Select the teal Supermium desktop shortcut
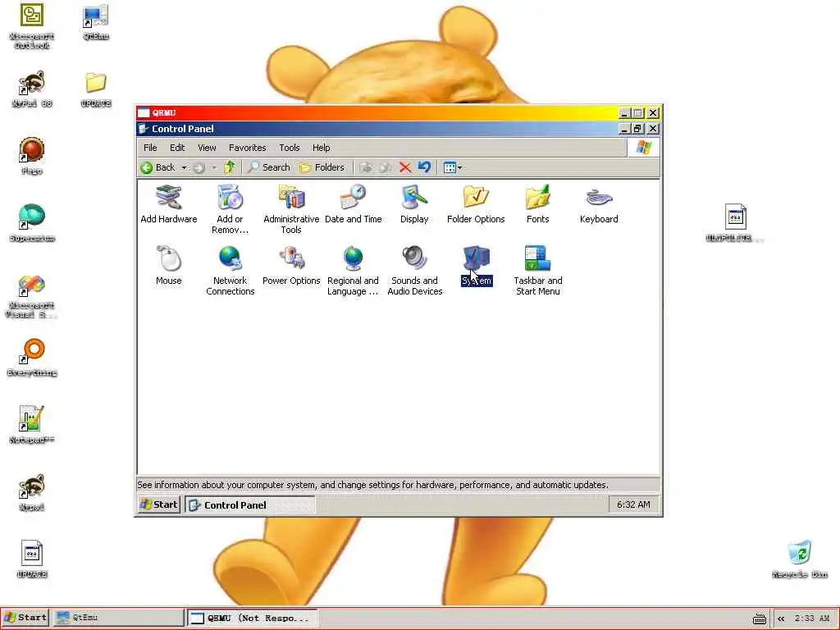840x630 pixels. tap(32, 223)
